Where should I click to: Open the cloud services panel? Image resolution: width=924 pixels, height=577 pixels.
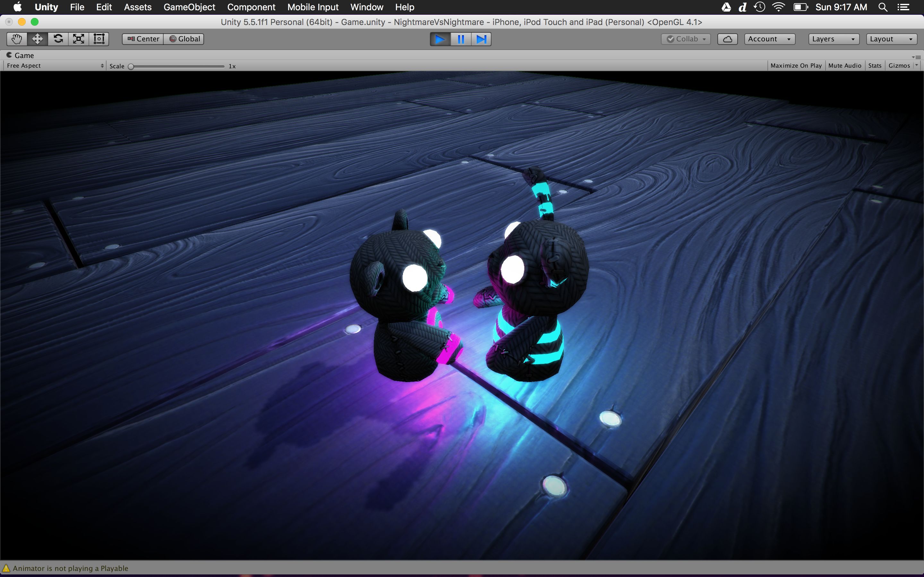coord(727,39)
